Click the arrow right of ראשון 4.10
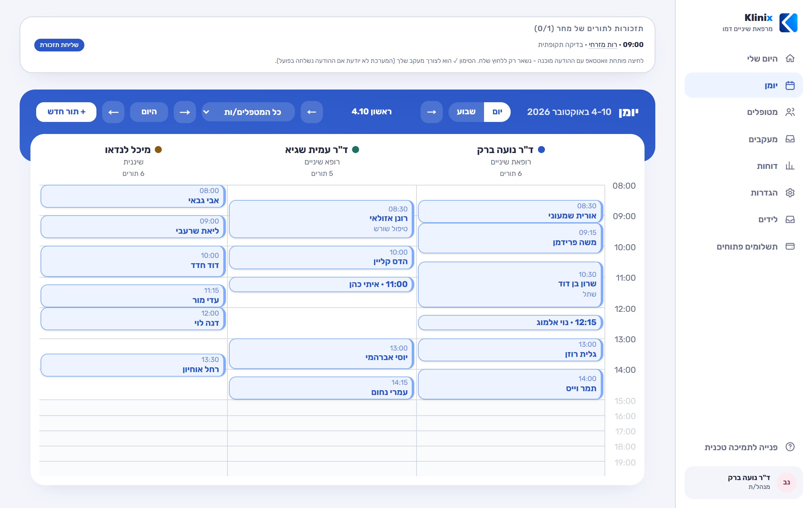 pyautogui.click(x=431, y=112)
